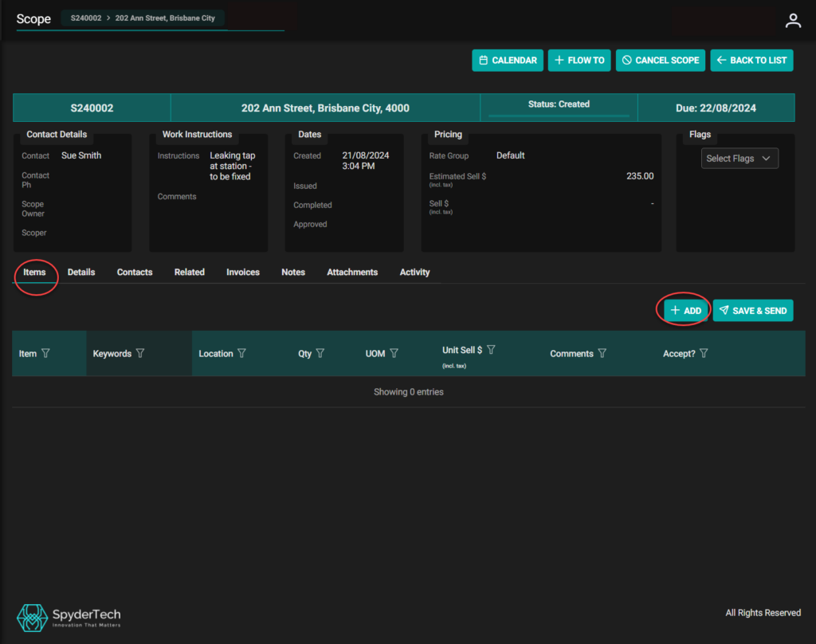816x644 pixels.
Task: Open the Keywords column filter
Action: pyautogui.click(x=140, y=353)
